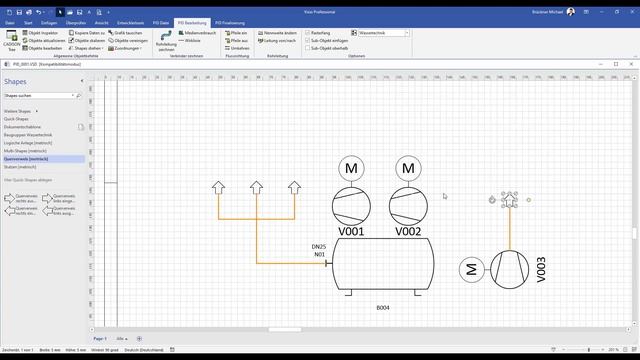Click the macro recording icon in status bar
This screenshot has width=640, height=360.
coord(172,350)
